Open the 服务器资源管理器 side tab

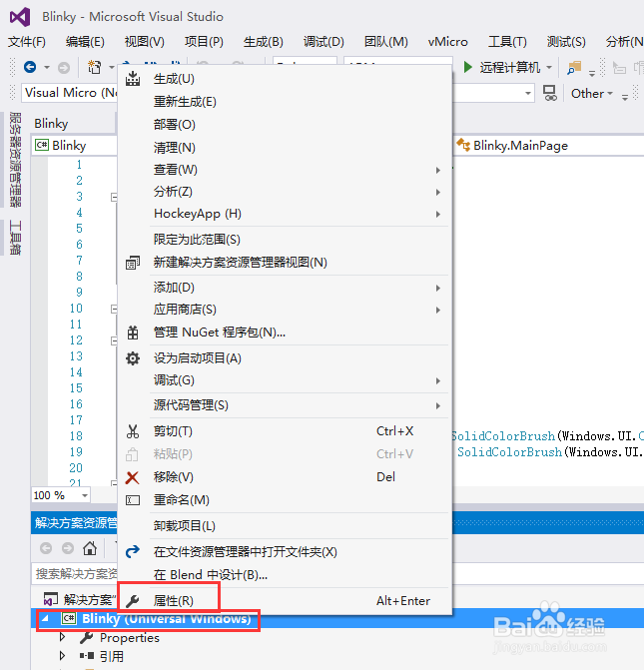pyautogui.click(x=15, y=160)
